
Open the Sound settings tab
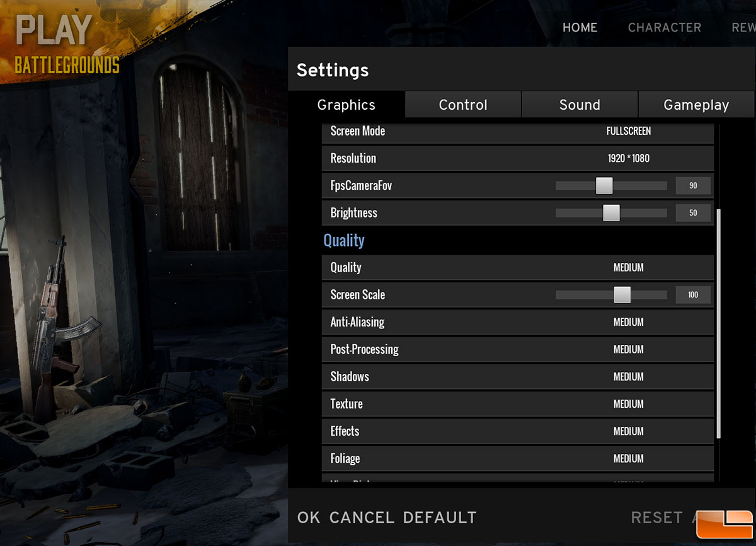[x=580, y=105]
